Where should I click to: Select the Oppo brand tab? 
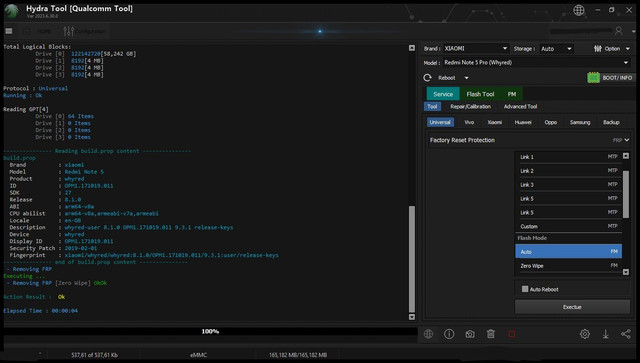point(550,122)
